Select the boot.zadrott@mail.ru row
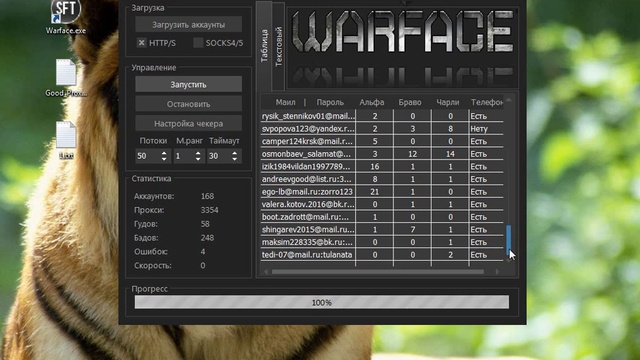The height and width of the screenshot is (360, 640). tap(382, 217)
